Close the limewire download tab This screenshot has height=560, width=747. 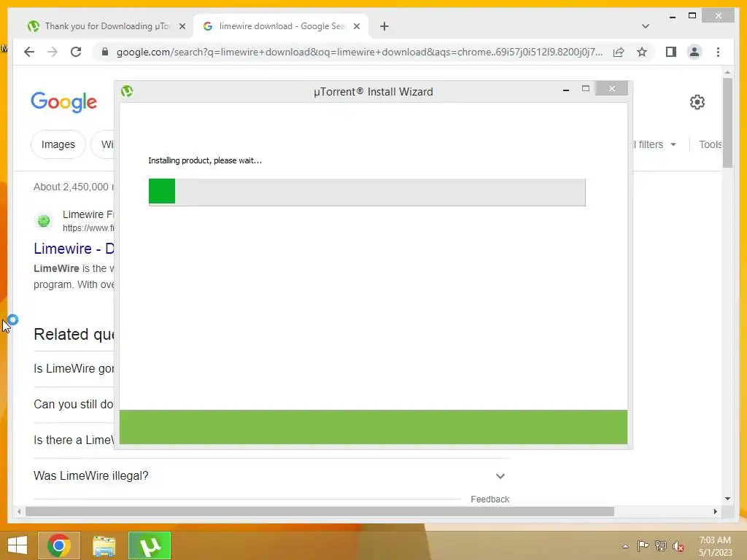pos(356,26)
